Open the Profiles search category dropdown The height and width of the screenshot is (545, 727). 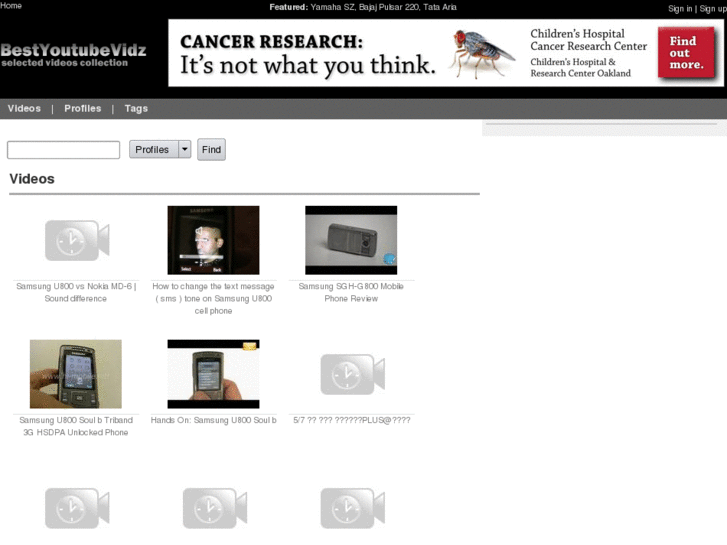tap(160, 149)
